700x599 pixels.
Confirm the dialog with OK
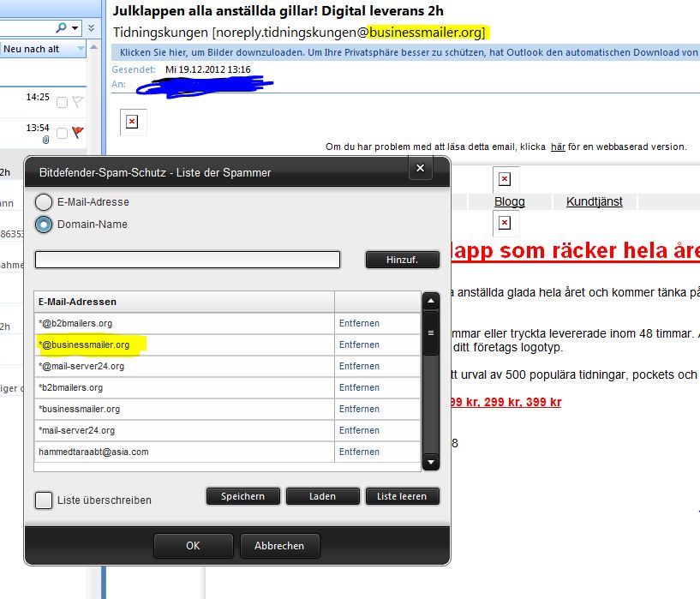coord(194,546)
